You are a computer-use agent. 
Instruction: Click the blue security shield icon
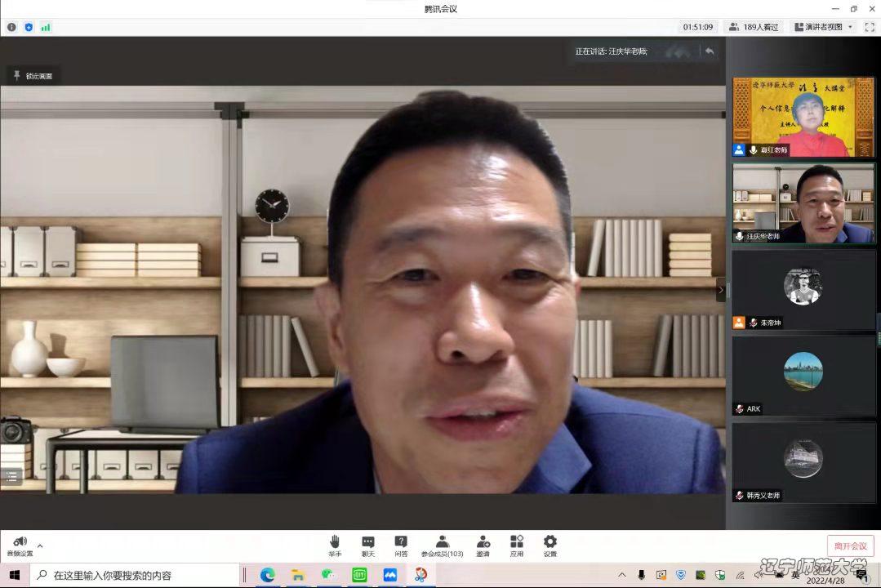click(29, 27)
